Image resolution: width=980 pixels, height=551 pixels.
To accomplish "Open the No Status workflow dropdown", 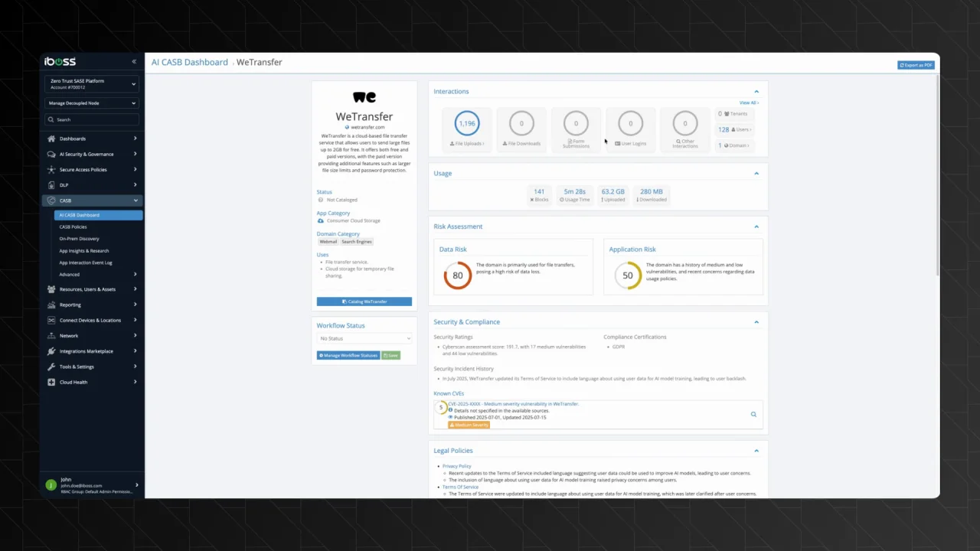I will point(364,338).
